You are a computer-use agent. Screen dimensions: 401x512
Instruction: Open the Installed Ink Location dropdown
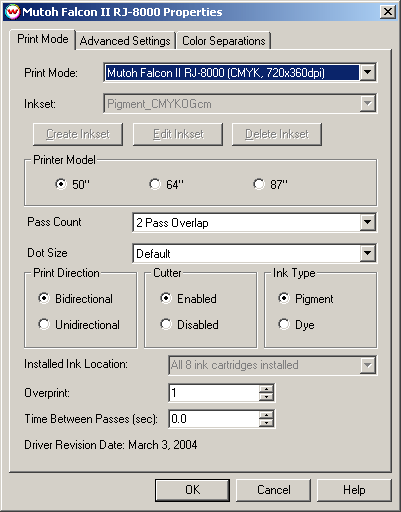[x=367, y=365]
